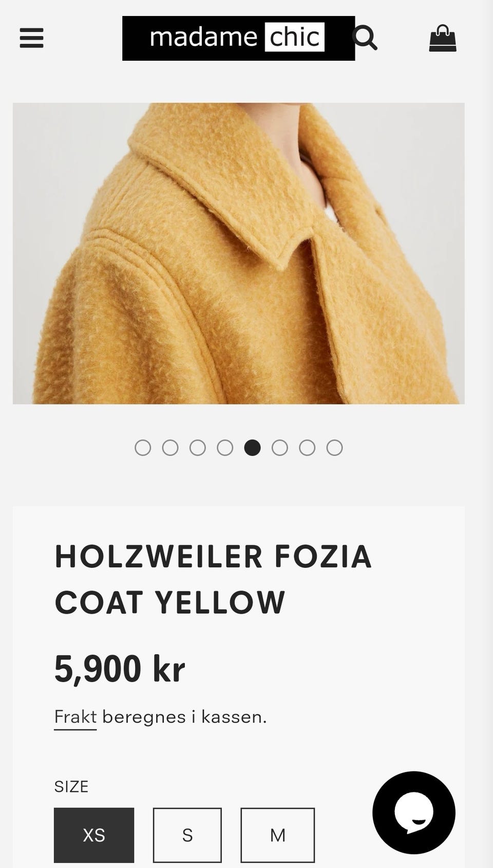Go home via madame chic logo

pos(238,38)
